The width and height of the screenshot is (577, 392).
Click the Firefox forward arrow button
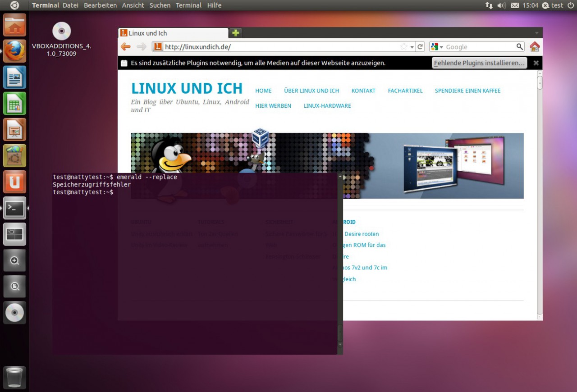[x=141, y=47]
